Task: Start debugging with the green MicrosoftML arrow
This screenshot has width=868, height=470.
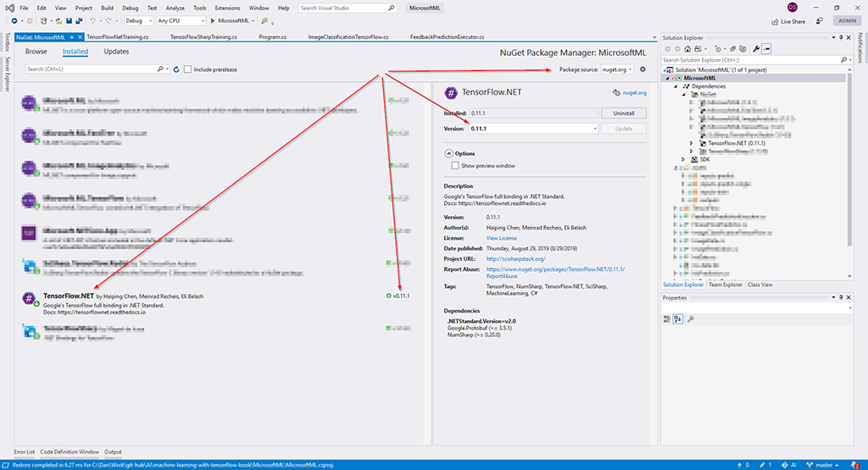Action: (212, 20)
